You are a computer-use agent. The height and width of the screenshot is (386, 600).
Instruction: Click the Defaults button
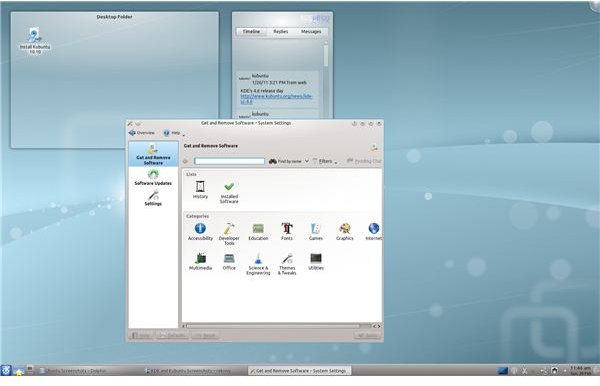pos(172,336)
